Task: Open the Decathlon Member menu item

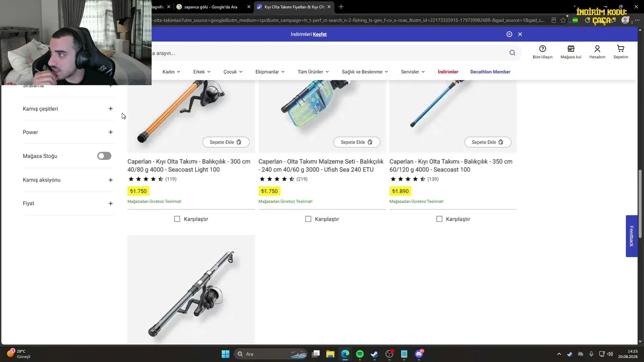Action: (491, 72)
